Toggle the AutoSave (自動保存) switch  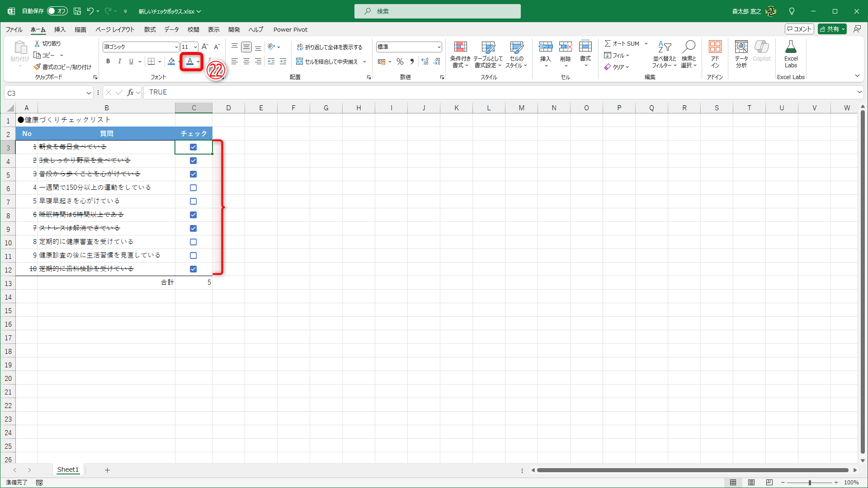tap(57, 11)
